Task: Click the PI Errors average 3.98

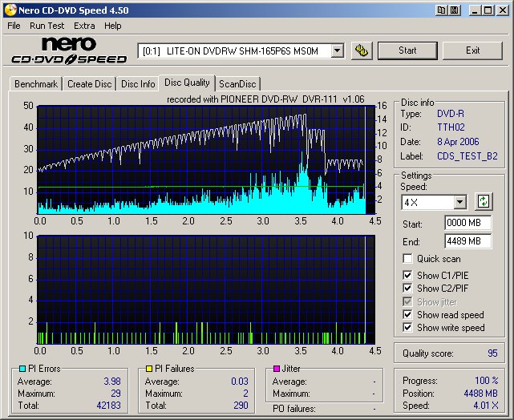Action: [x=112, y=382]
